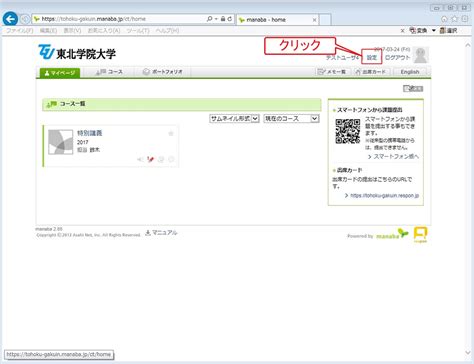Open the サムネイル形式 display format dropdown
Image resolution: width=474 pixels, height=364 pixels.
click(x=234, y=118)
